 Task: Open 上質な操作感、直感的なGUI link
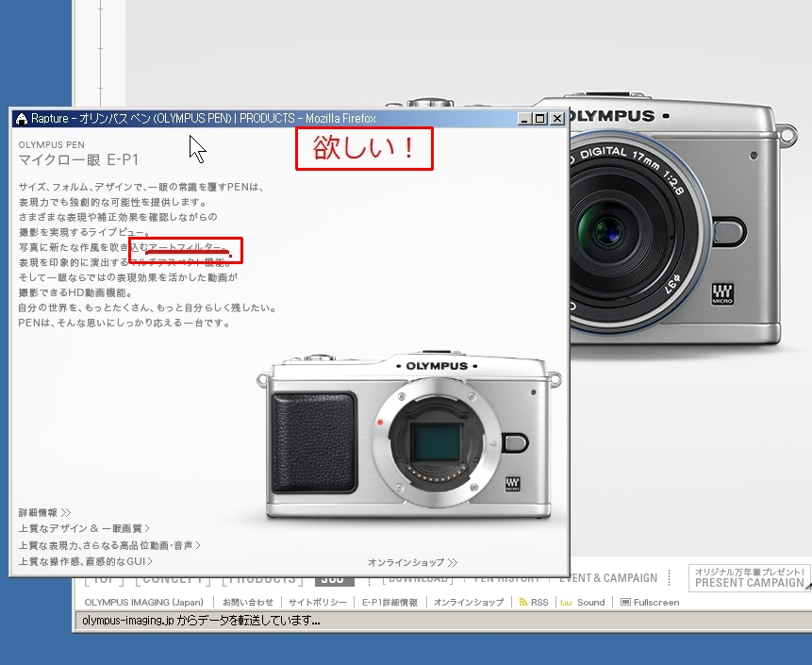(x=86, y=561)
